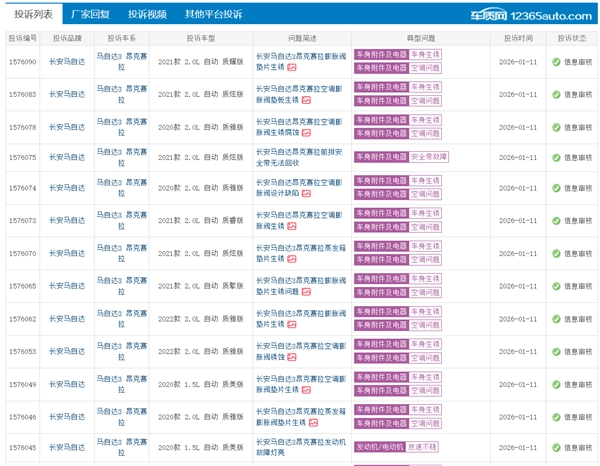Open 长安马自达 brand link for 1576090
This screenshot has height=466, width=600.
tap(67, 62)
